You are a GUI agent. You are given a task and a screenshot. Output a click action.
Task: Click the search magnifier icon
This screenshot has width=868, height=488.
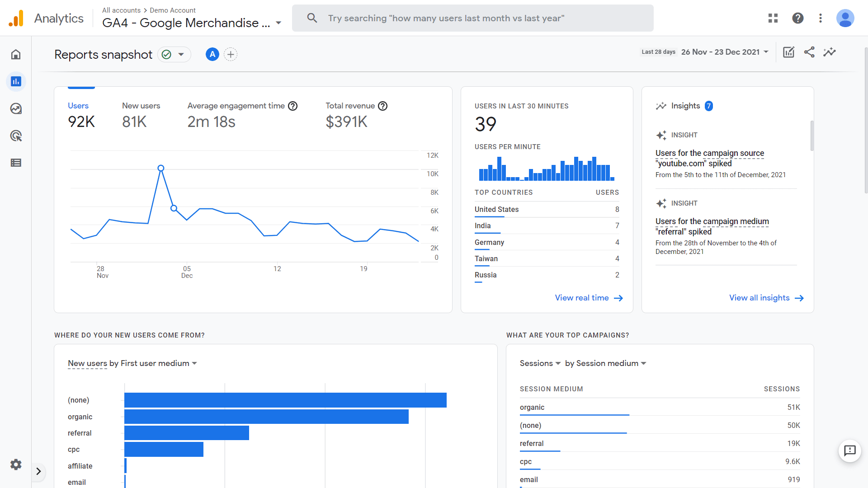point(312,18)
